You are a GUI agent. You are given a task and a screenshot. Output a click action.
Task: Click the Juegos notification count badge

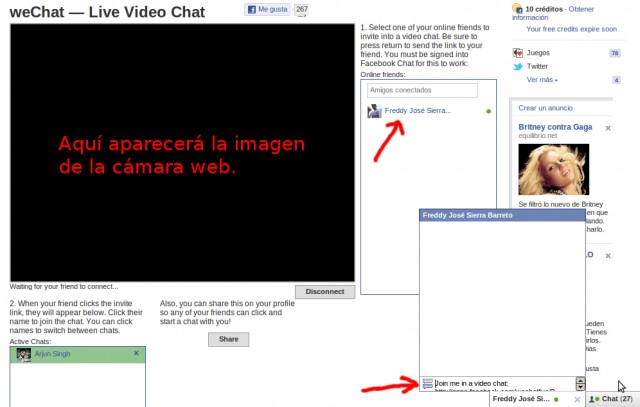click(x=615, y=53)
